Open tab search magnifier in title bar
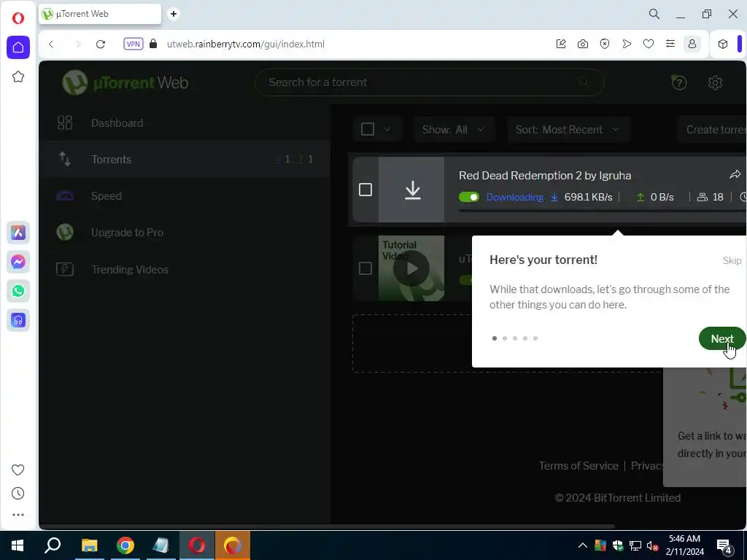The image size is (747, 560). pos(654,14)
